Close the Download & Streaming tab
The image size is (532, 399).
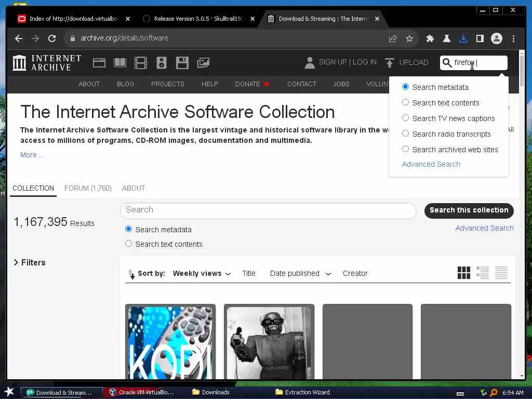377,19
